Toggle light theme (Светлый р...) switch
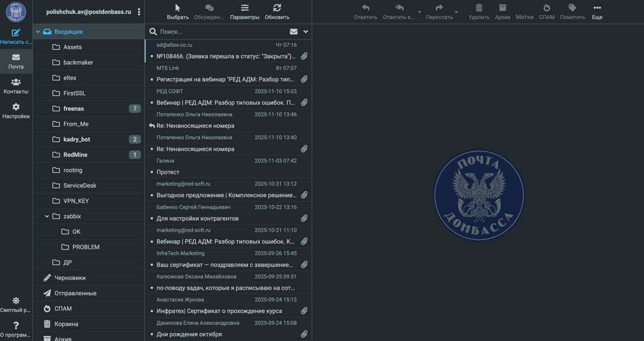 [x=16, y=301]
